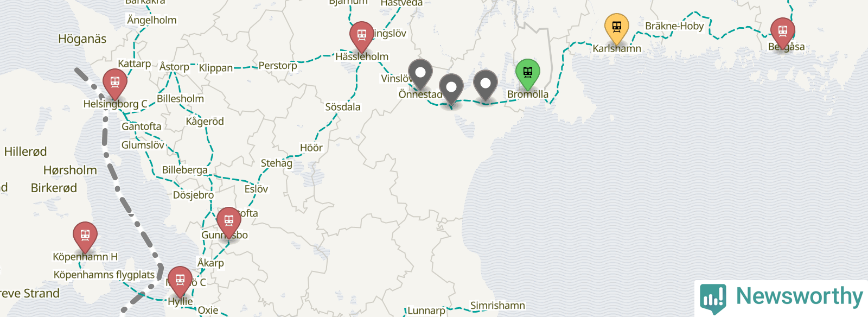Open the red train marker at Bergåsa
Screen dimensions: 868x317
783,33
